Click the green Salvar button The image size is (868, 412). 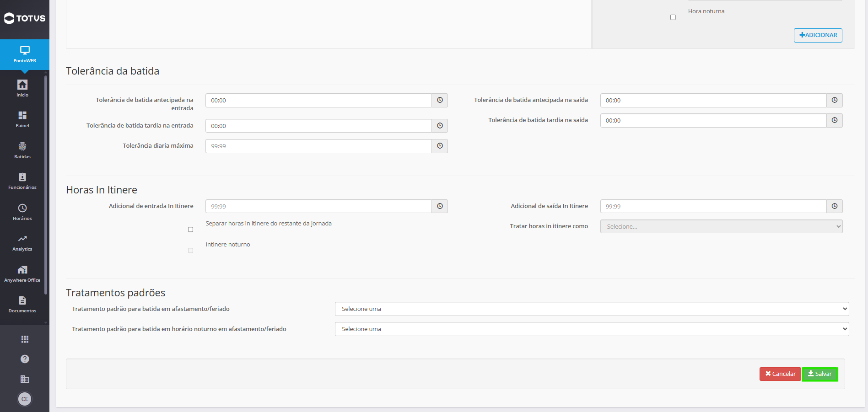pyautogui.click(x=819, y=374)
